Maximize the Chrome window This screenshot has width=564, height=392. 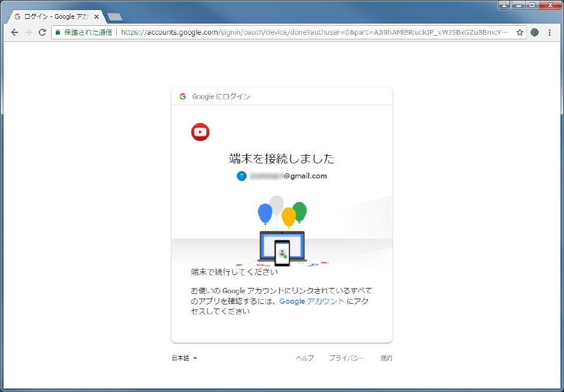(x=532, y=5)
